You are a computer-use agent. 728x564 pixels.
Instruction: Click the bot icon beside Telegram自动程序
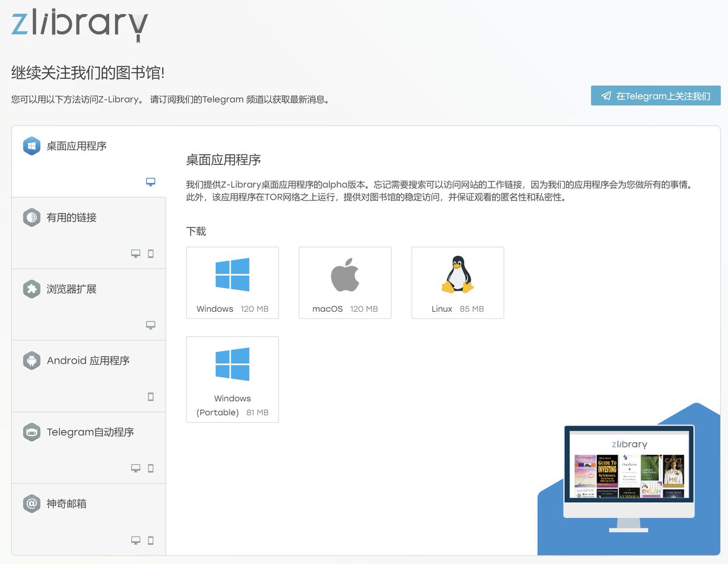pyautogui.click(x=32, y=432)
